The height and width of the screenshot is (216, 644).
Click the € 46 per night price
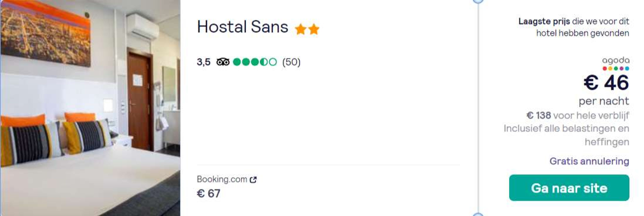[606, 82]
